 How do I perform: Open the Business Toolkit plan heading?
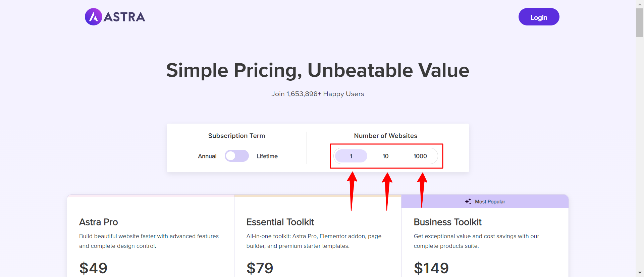click(447, 222)
